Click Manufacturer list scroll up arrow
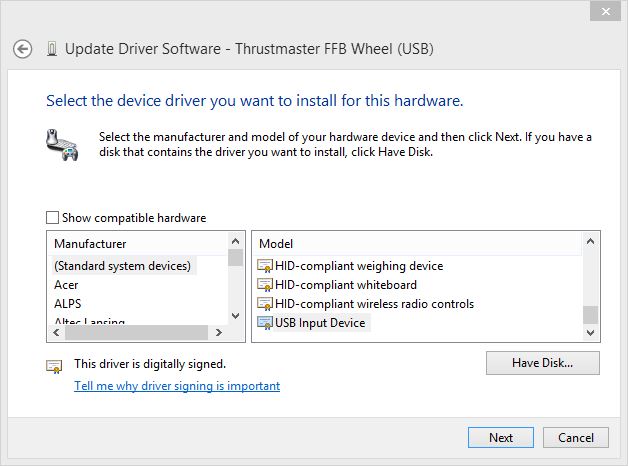The width and height of the screenshot is (628, 466). click(x=236, y=241)
